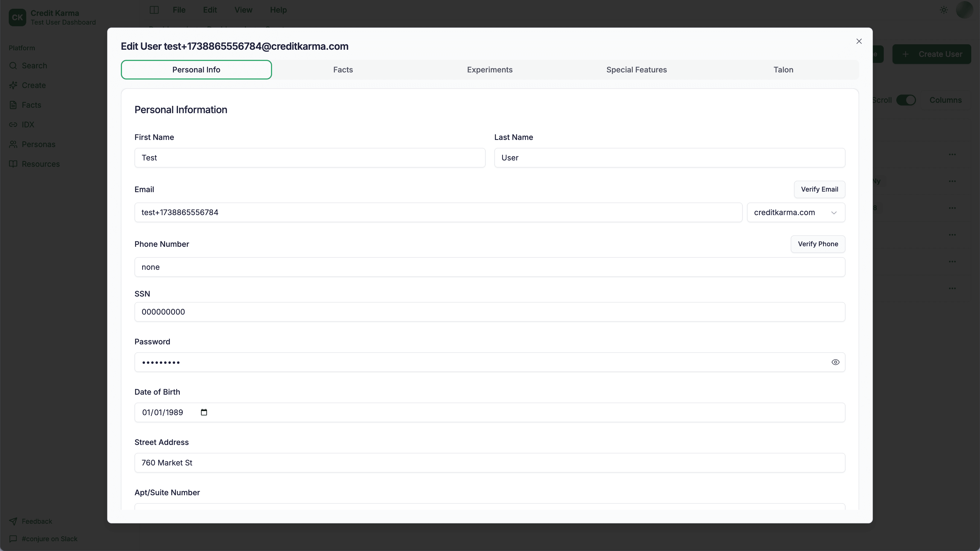Click the Verify Phone button
The width and height of the screenshot is (980, 551).
point(818,244)
